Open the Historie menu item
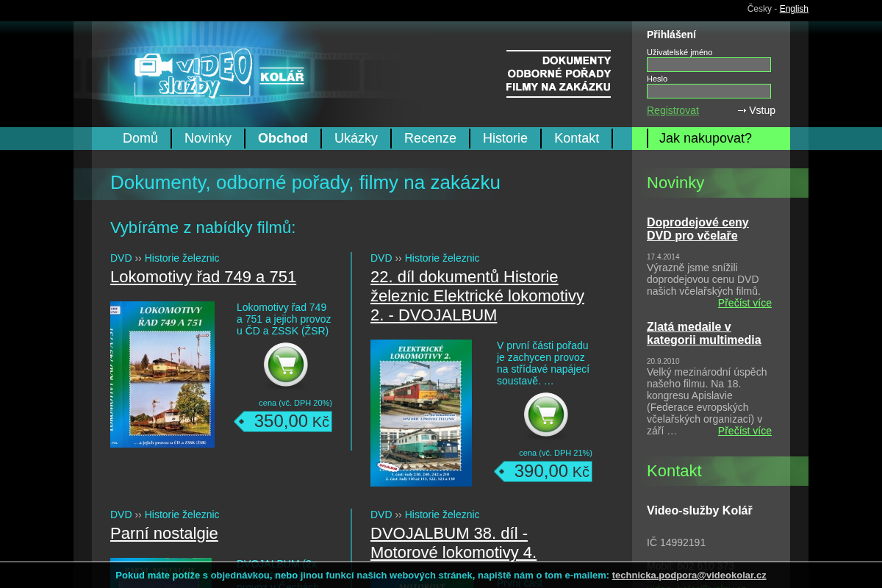This screenshot has width=882, height=588. pos(505,138)
